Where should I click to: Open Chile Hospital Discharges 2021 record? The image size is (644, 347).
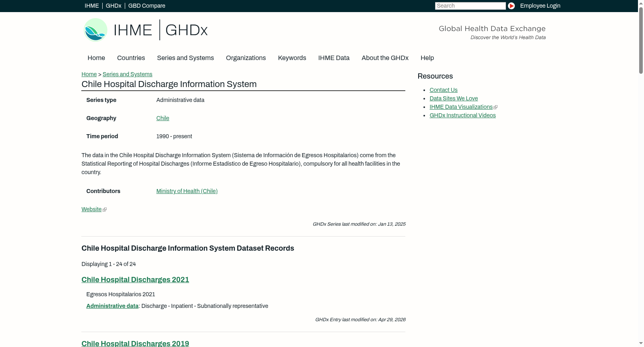point(135,280)
